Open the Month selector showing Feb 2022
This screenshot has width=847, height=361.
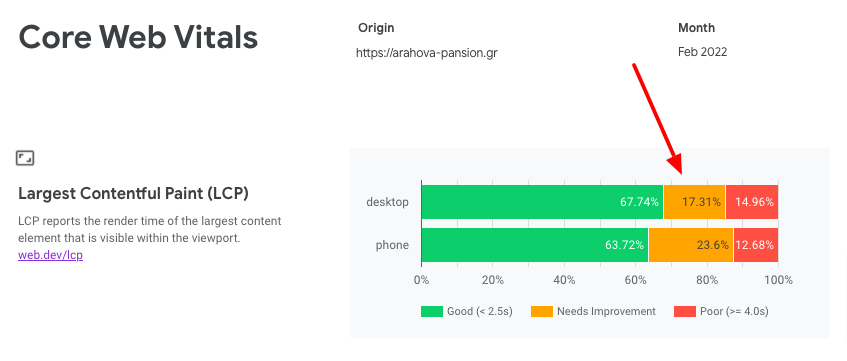tap(703, 52)
